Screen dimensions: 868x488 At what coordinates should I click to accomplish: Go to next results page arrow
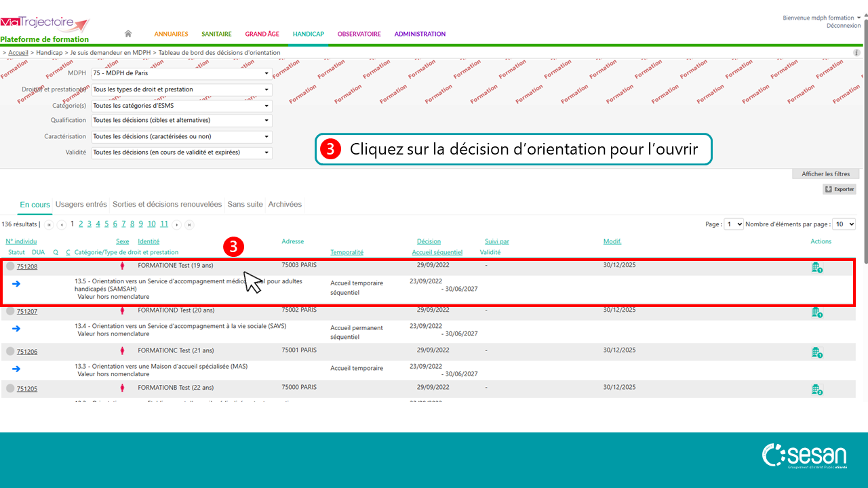click(x=177, y=224)
